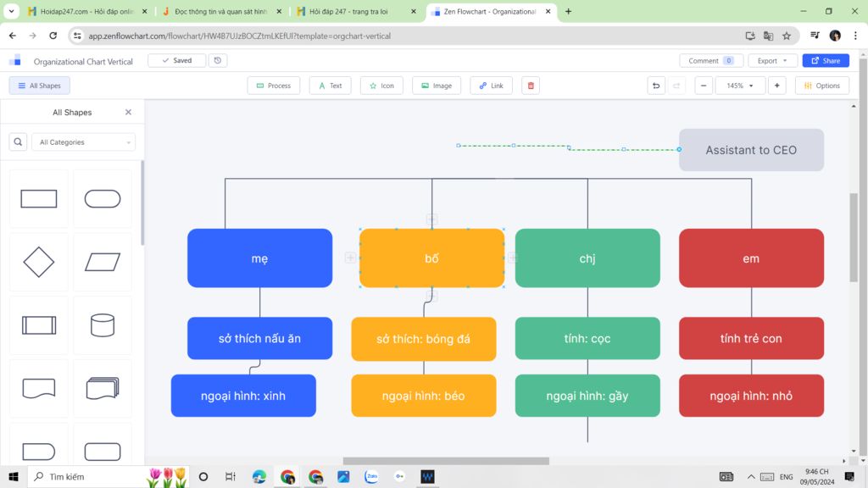Viewport: 868px width, 488px height.
Task: Zoom in with the plus button
Action: pos(777,86)
